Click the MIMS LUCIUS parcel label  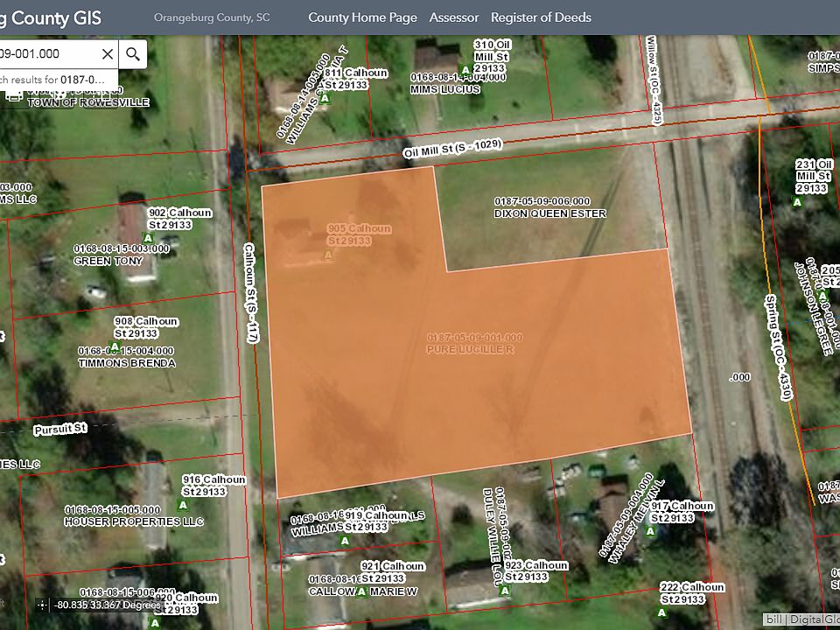pyautogui.click(x=445, y=89)
